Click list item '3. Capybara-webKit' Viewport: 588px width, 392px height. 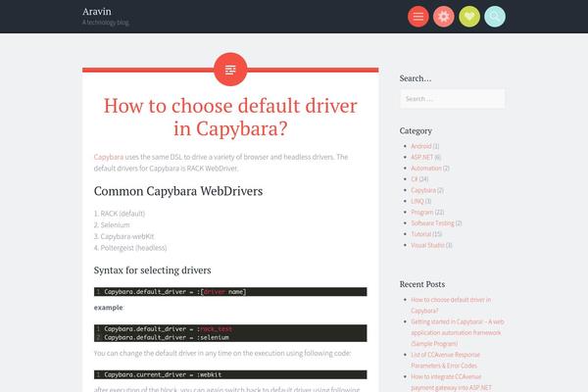pos(123,236)
